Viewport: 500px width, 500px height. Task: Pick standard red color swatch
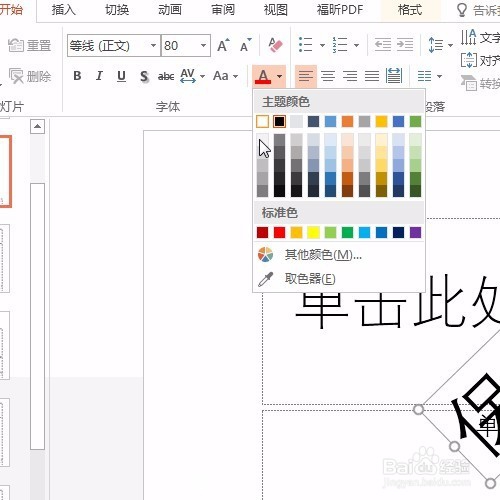coord(279,232)
